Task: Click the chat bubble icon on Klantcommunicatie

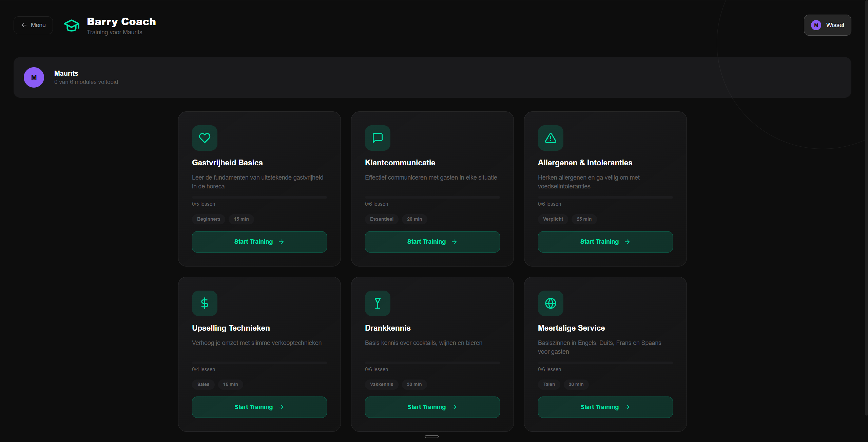Action: pyautogui.click(x=378, y=138)
